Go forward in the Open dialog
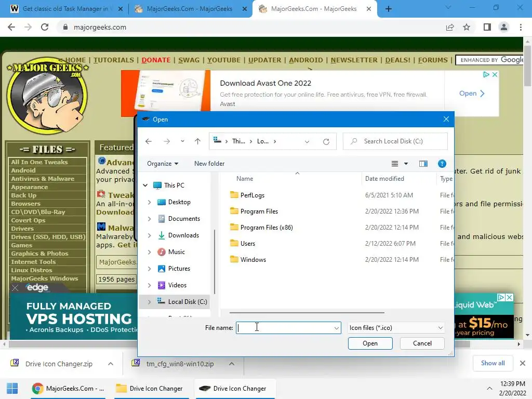Viewport: 532px width, 399px height. coord(167,141)
